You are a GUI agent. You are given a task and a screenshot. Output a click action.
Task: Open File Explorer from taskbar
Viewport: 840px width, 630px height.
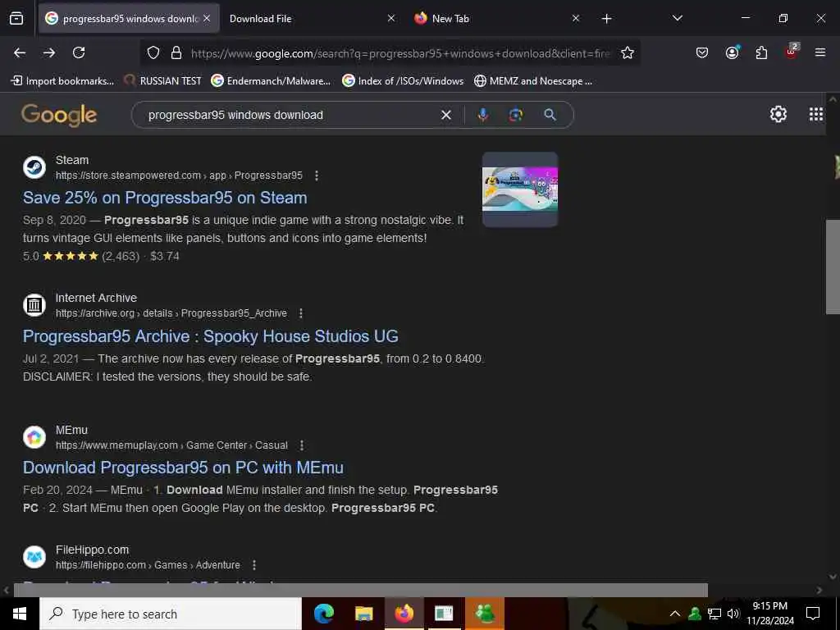363,614
